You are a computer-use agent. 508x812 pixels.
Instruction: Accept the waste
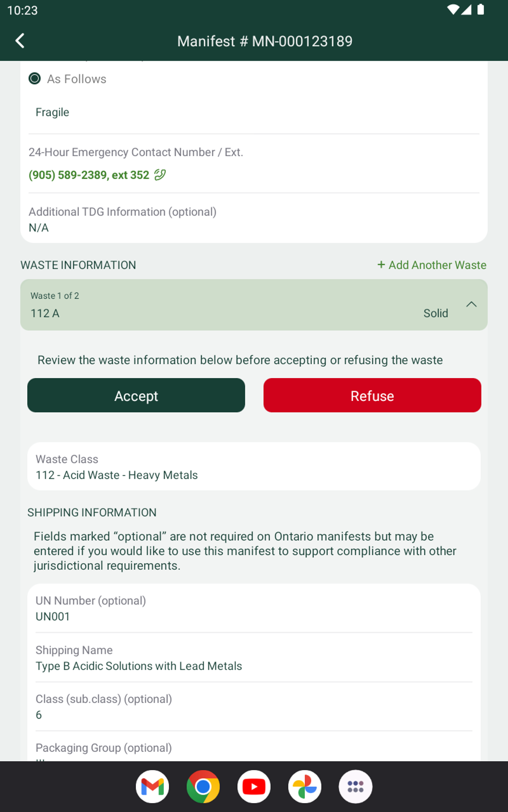tap(136, 396)
